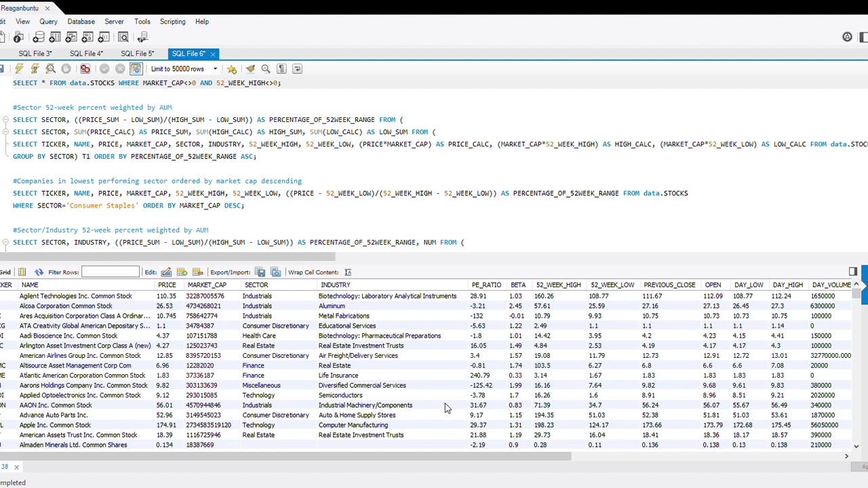Click the editor horizontal scrollbar

tap(167, 257)
